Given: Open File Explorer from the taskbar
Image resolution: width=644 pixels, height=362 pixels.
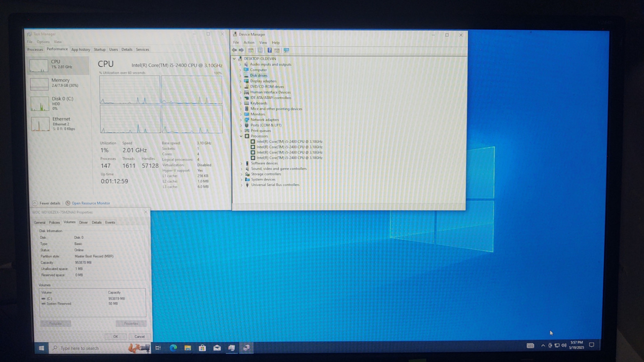Looking at the screenshot, I should 188,348.
